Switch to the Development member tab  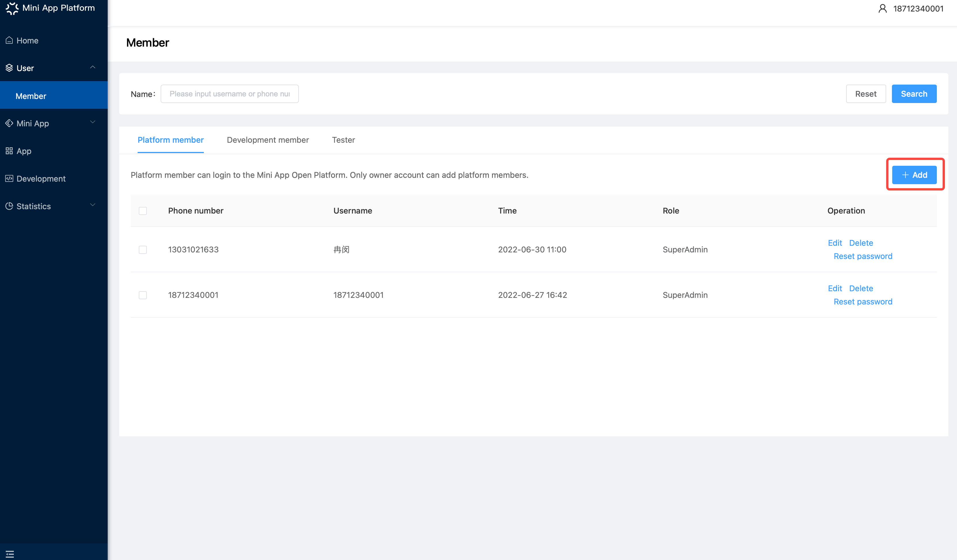click(x=268, y=140)
